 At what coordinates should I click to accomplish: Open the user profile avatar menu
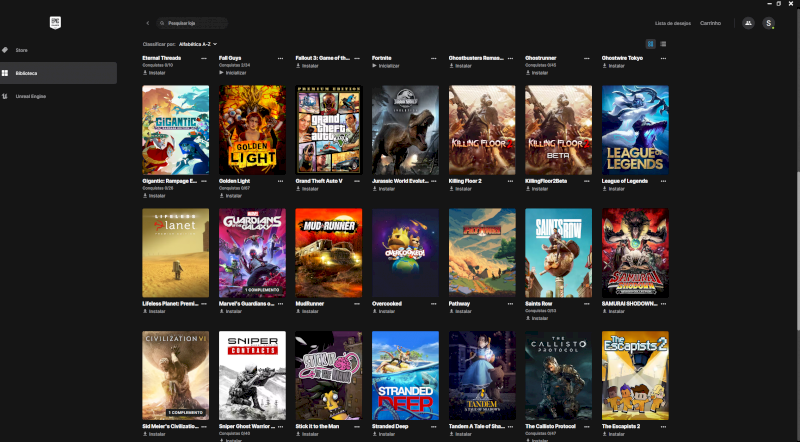769,22
